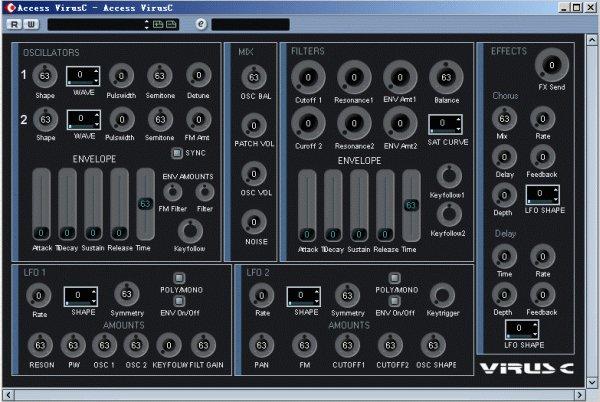Click LFO 2 OSC SHAPE amount knob
600x402 pixels.
433,345
